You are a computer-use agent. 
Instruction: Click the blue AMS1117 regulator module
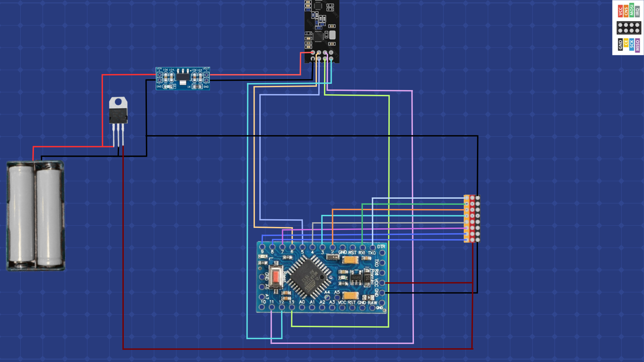pyautogui.click(x=183, y=78)
